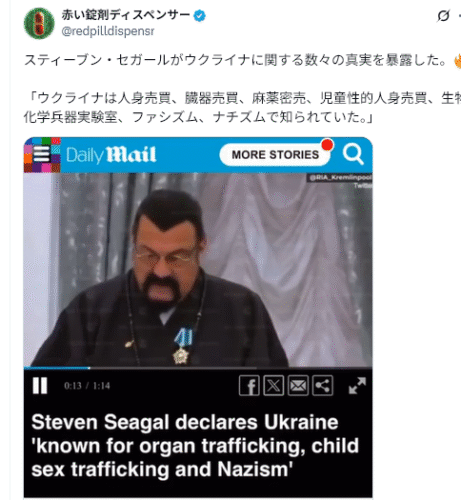Pause the playing video

pyautogui.click(x=40, y=386)
